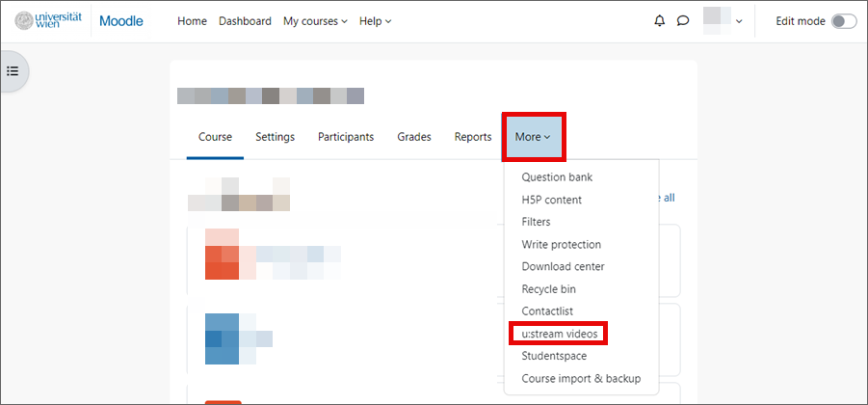Open the notifications bell icon
868x405 pixels.
659,21
